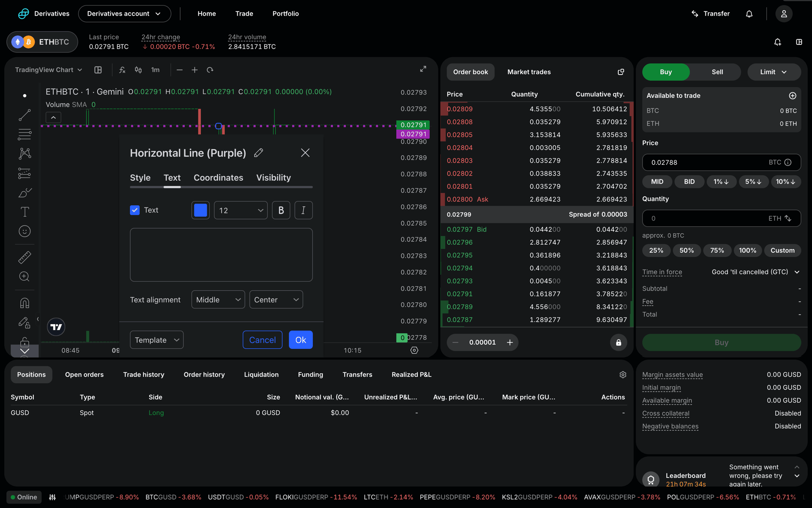Choose the brush drawing tool
Image resolution: width=812 pixels, height=508 pixels.
25,193
